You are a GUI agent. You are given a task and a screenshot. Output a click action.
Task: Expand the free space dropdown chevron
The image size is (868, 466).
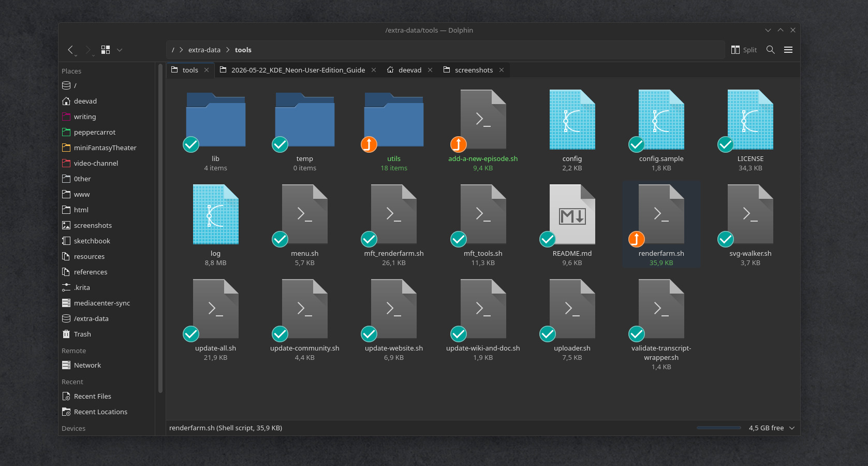(792, 428)
